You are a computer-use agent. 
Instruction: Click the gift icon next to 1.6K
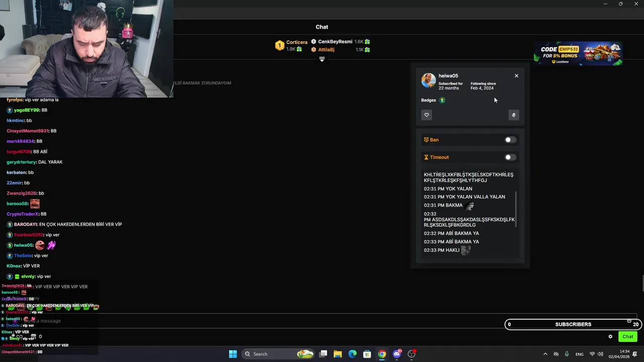(367, 42)
